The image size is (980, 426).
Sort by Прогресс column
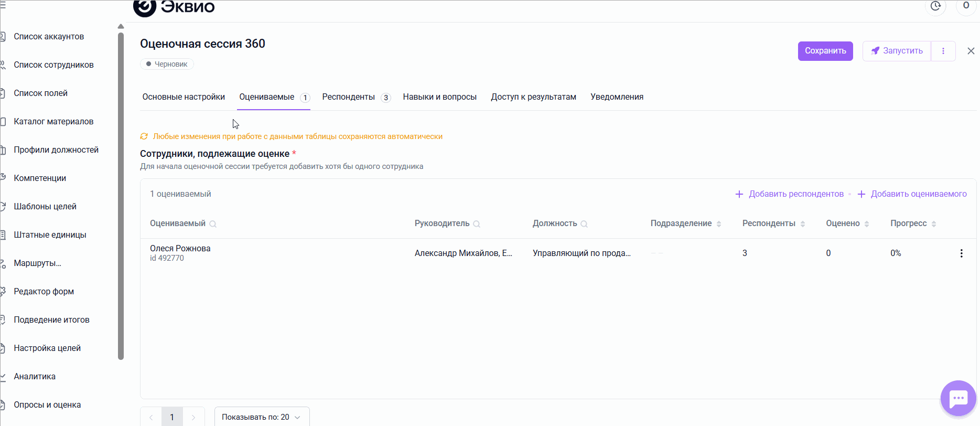(934, 224)
